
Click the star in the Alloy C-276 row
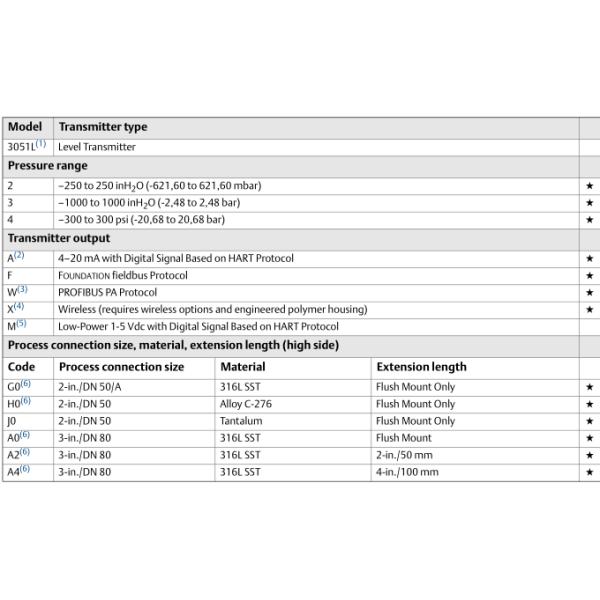click(x=589, y=404)
